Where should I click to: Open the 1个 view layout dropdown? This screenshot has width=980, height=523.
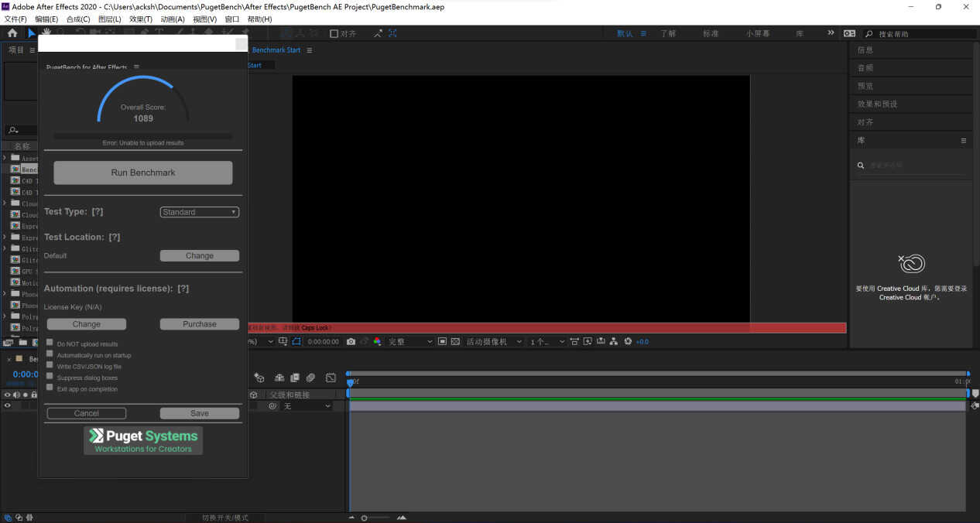point(547,341)
